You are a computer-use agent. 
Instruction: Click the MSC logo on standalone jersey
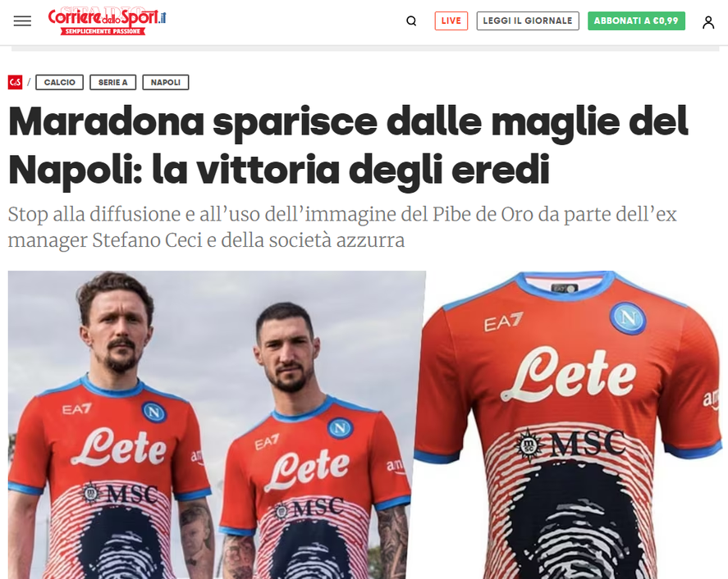(x=570, y=445)
